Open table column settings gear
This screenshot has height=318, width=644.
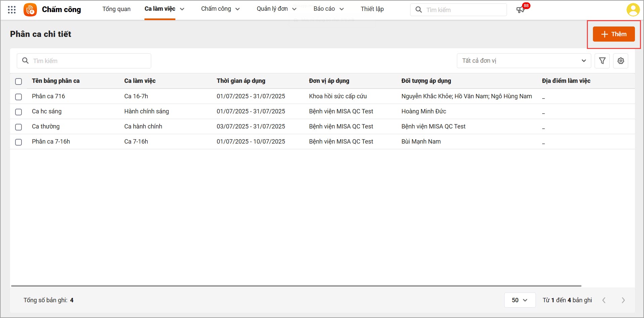[x=620, y=61]
